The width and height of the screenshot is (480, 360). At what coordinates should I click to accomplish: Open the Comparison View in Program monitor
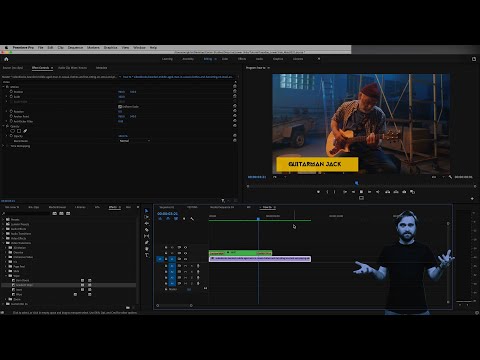click(412, 192)
